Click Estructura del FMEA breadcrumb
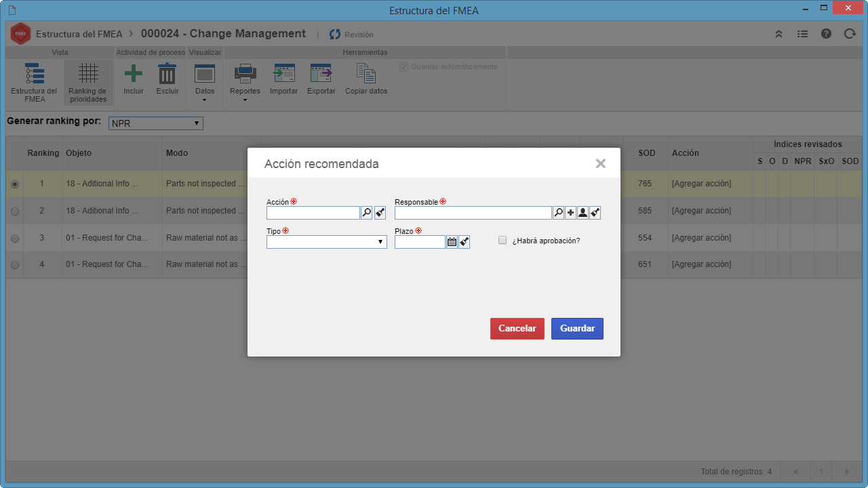The width and height of the screenshot is (868, 488). [79, 34]
